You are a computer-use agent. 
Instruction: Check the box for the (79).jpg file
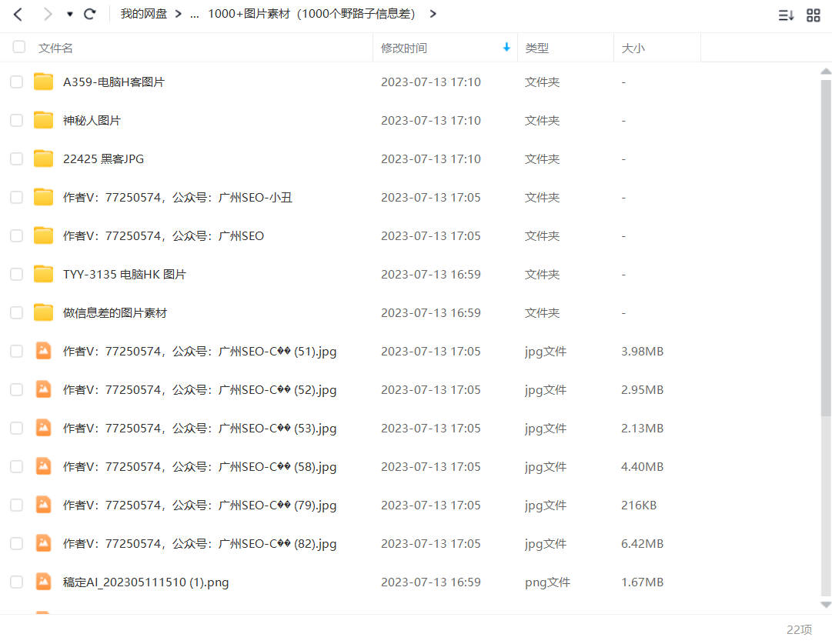17,505
